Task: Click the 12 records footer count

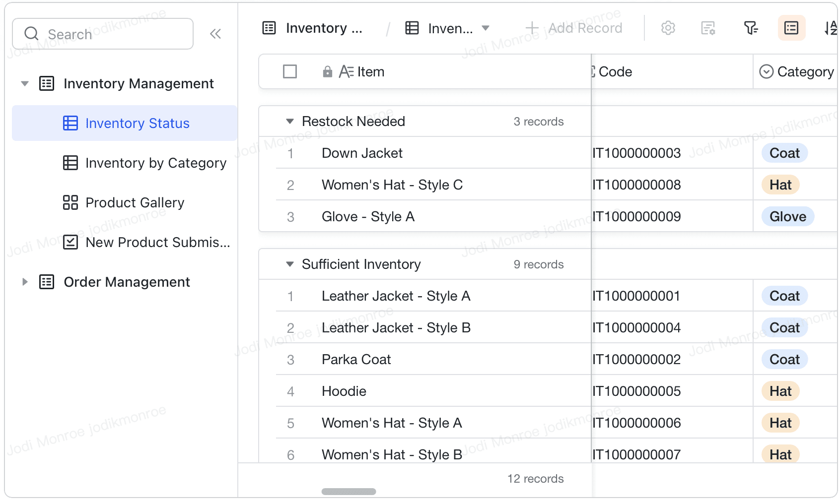Action: (x=535, y=479)
